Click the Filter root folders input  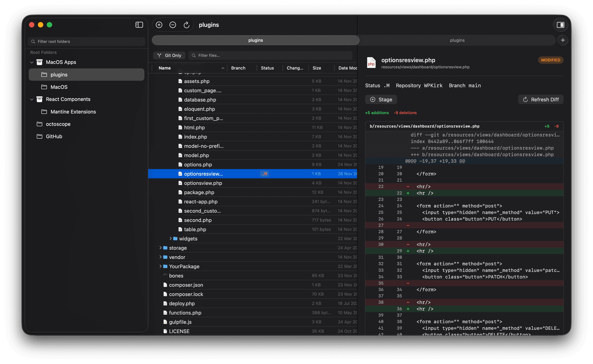(x=86, y=41)
